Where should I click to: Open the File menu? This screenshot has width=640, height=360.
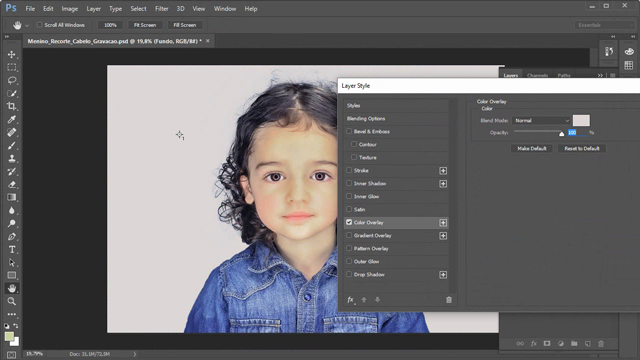tap(30, 9)
